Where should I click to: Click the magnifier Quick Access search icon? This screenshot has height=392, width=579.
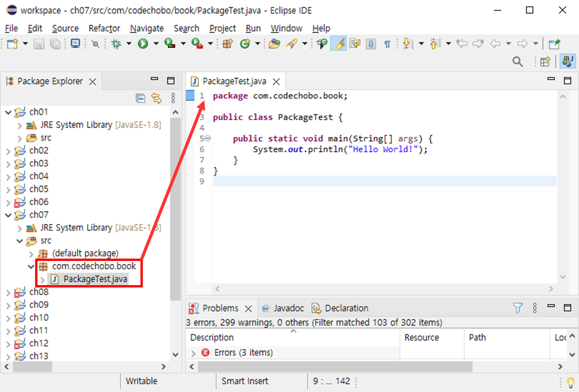click(518, 62)
